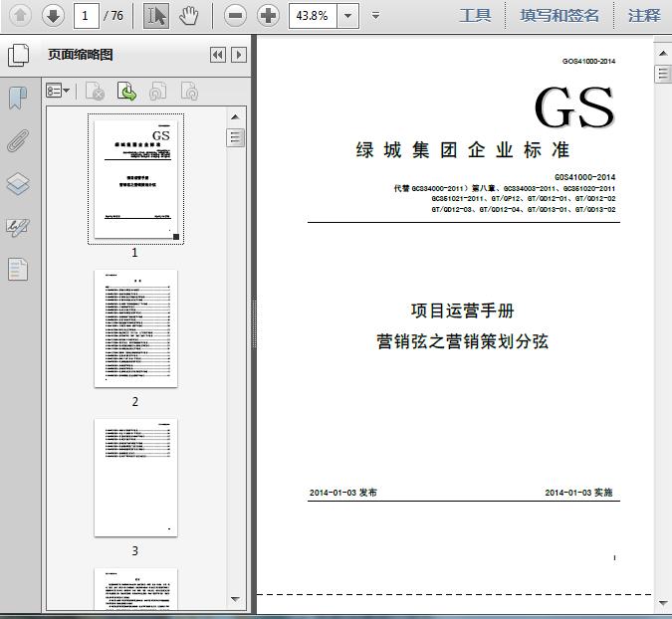Collapse the thumbnails panel with double-arrow button
This screenshot has width=672, height=619.
pyautogui.click(x=218, y=55)
